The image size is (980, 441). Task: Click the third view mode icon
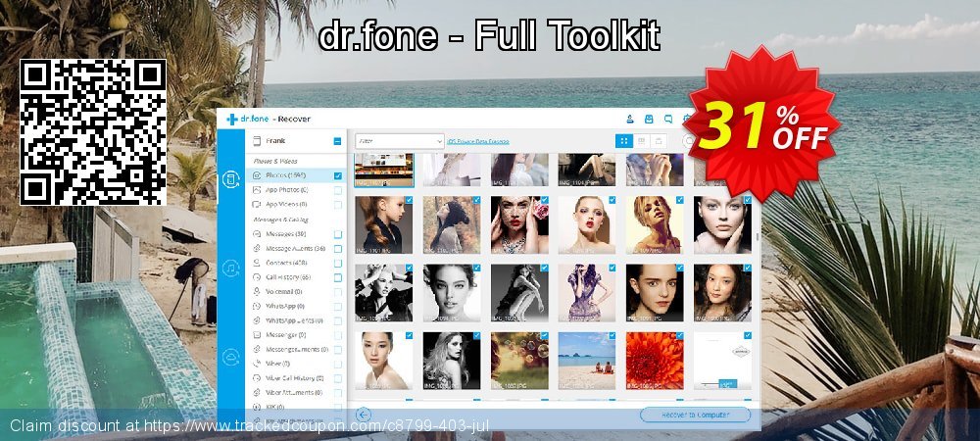pos(657,141)
